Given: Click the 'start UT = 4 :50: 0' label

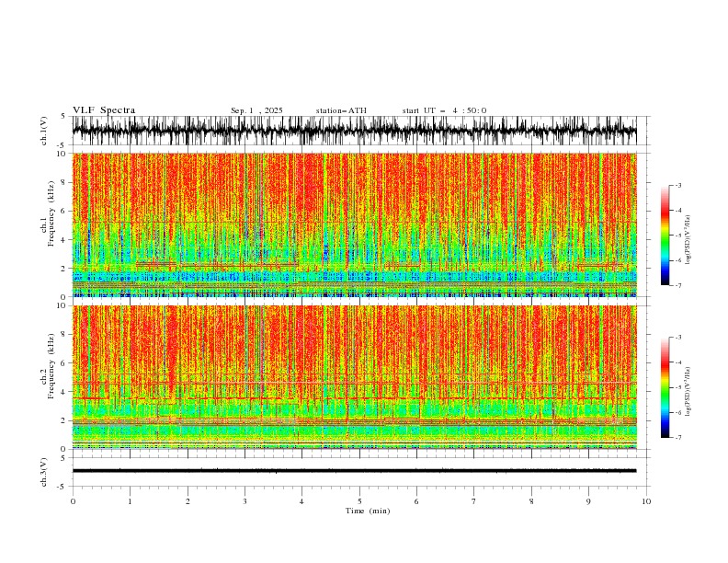Looking at the screenshot, I should point(444,110).
